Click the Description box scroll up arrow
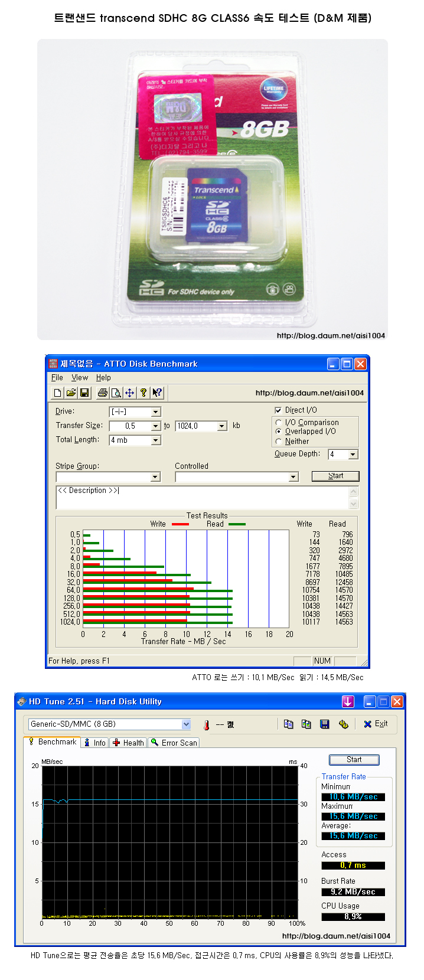The height and width of the screenshot is (980, 424). (354, 491)
